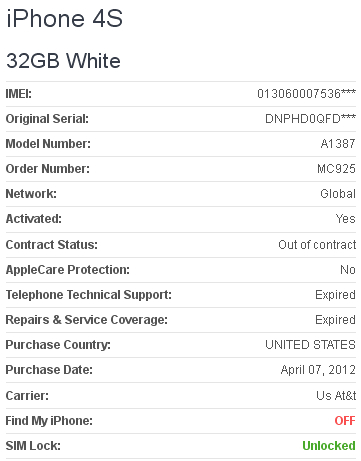Click the green Unlocked status text

[x=329, y=446]
